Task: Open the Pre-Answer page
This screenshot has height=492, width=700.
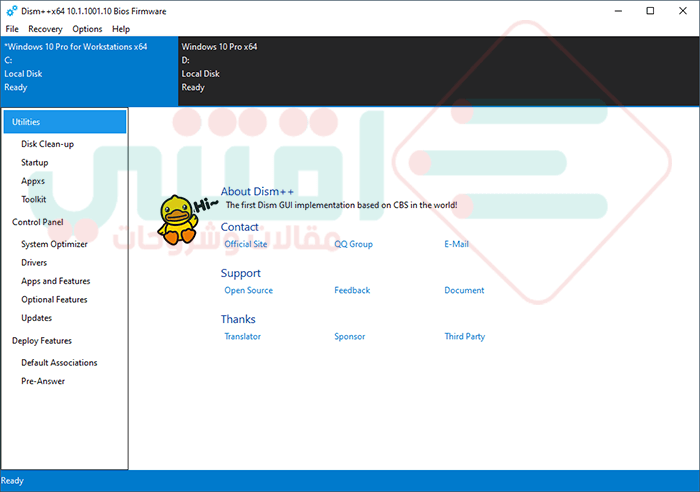Action: (x=43, y=381)
